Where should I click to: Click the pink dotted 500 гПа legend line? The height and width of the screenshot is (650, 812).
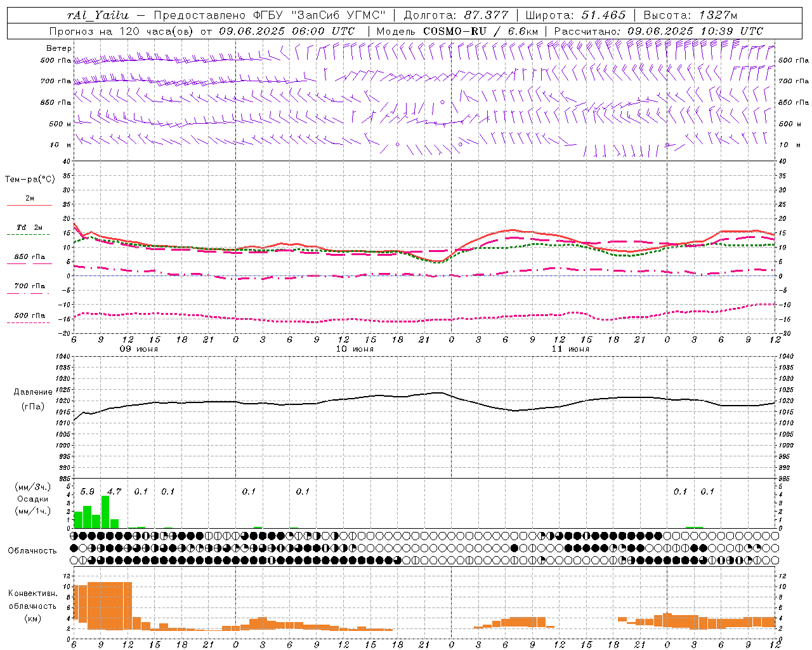pyautogui.click(x=29, y=323)
